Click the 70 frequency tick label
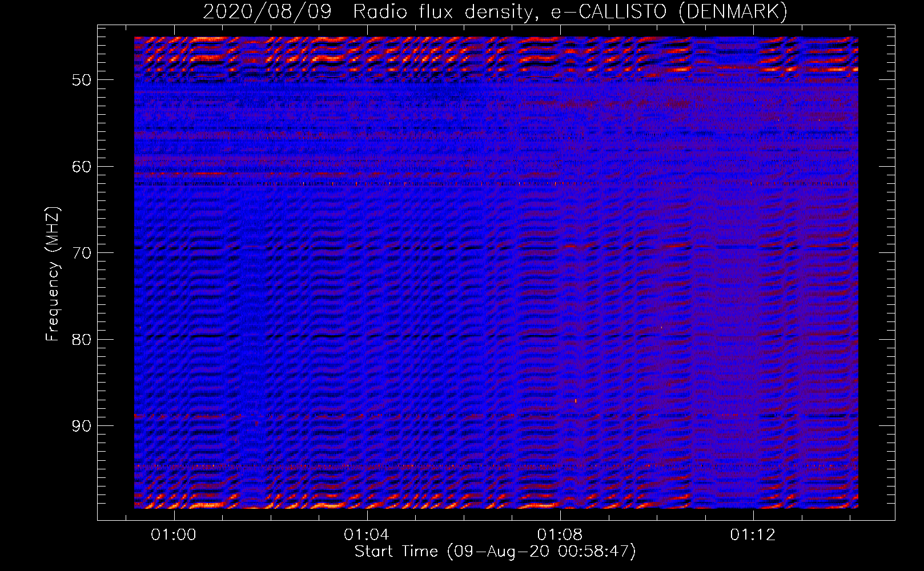This screenshot has height=571, width=924. coord(82,253)
